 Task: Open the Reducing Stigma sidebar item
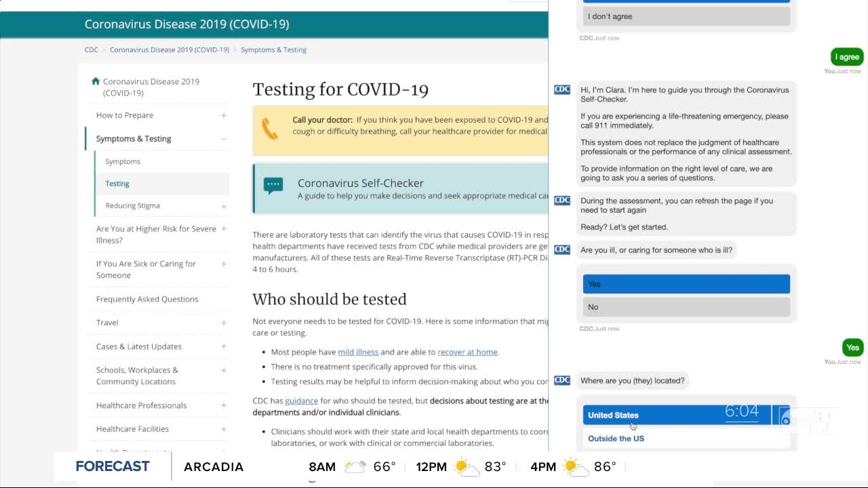pos(132,205)
